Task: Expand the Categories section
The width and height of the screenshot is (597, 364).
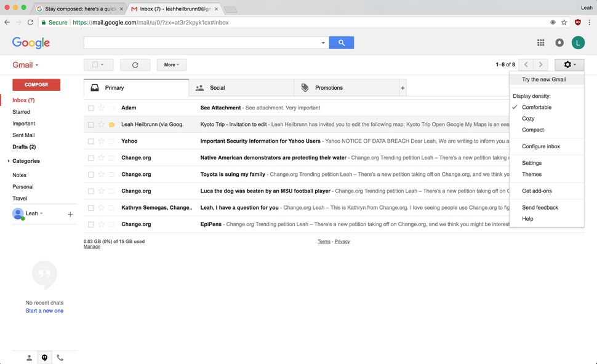Action: [x=9, y=160]
